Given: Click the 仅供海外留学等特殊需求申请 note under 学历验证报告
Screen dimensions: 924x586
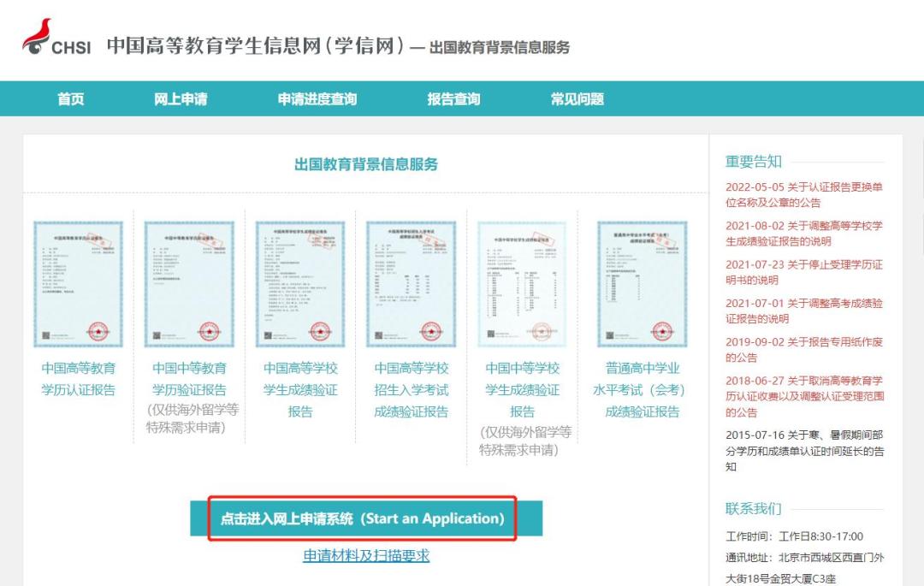Looking at the screenshot, I should (x=192, y=418).
